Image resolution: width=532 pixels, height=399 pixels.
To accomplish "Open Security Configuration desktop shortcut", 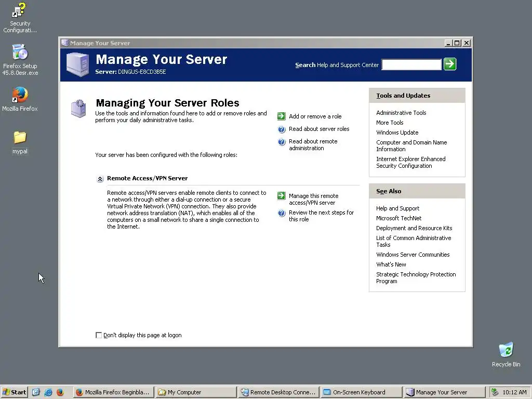I will [20, 18].
